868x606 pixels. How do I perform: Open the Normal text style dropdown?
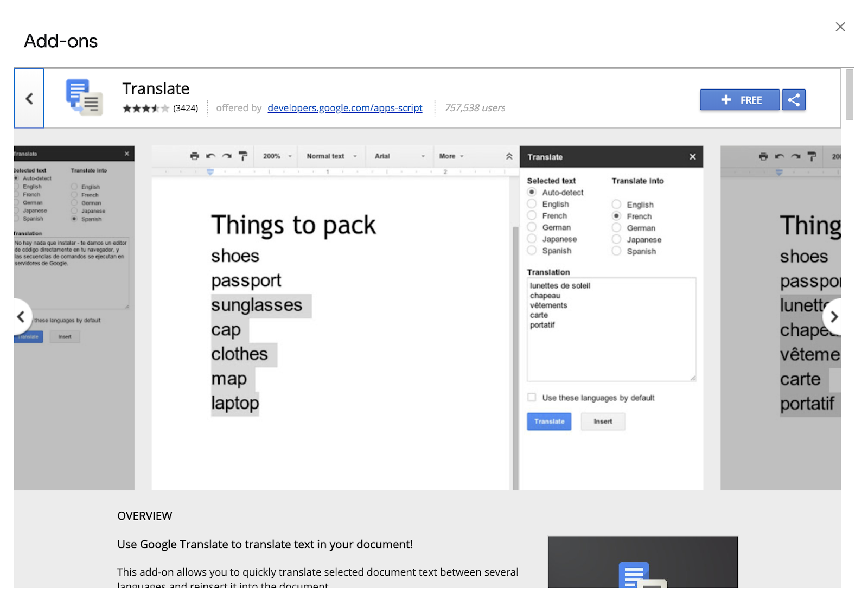pyautogui.click(x=331, y=156)
